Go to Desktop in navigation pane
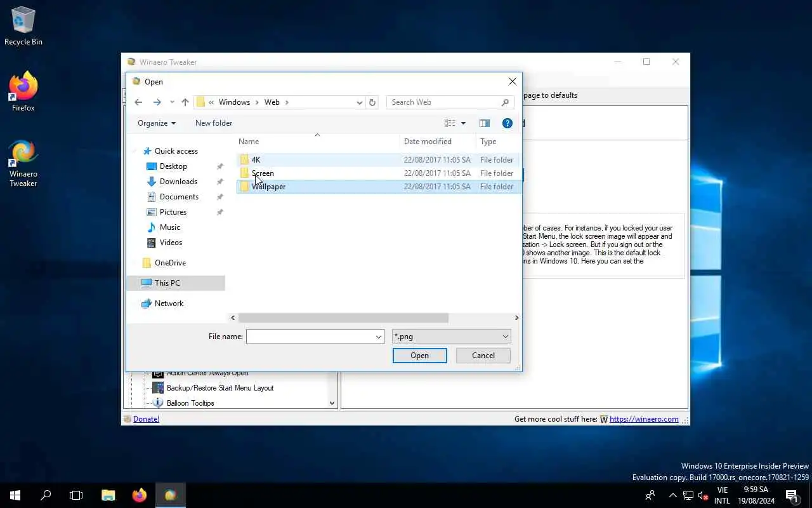812x508 pixels. tap(167, 166)
